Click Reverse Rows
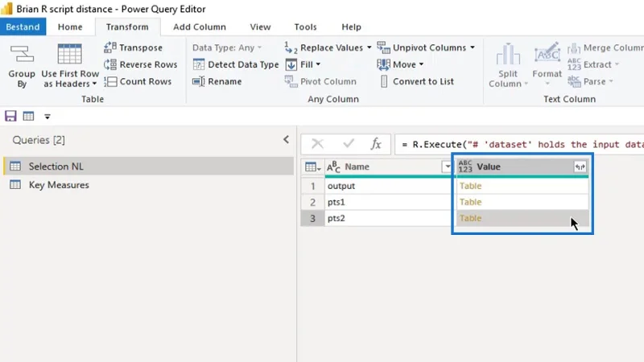This screenshot has height=362, width=644. (140, 64)
